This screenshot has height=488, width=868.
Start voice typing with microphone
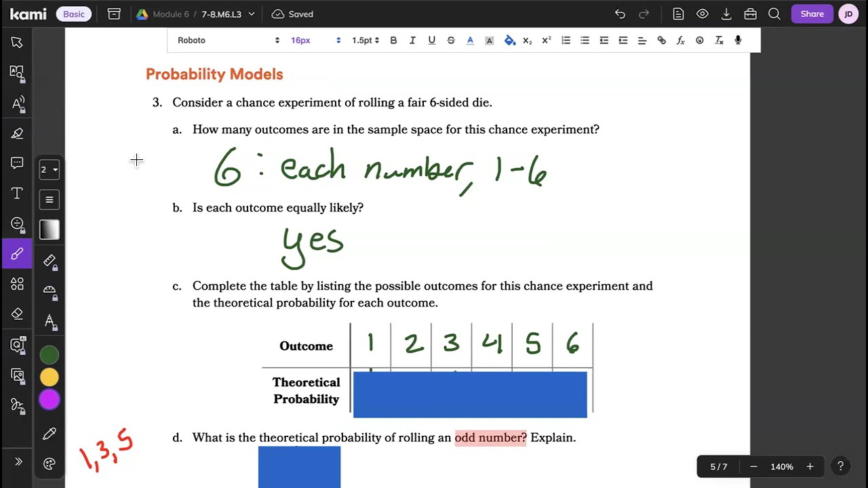pos(738,41)
